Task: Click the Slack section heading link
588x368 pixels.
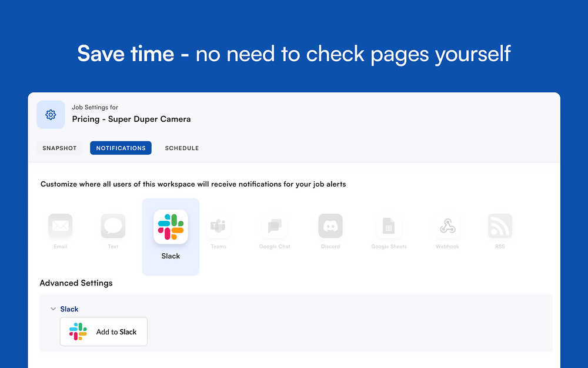Action: tap(69, 309)
